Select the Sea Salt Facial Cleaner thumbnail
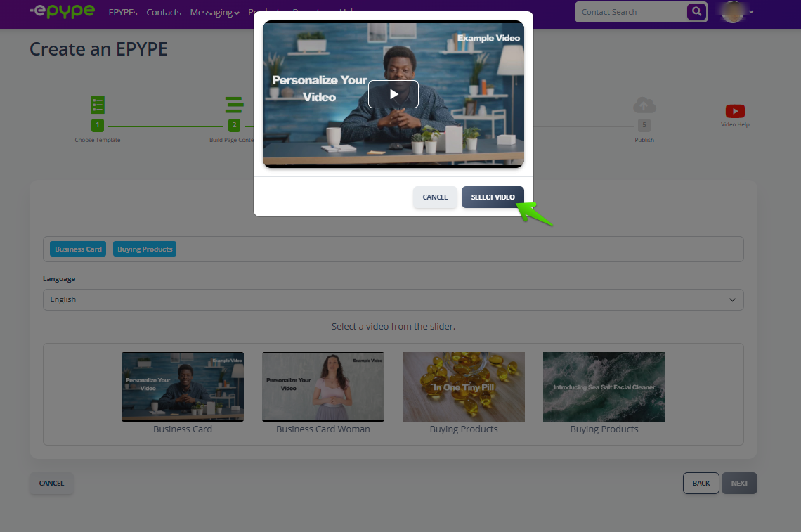Screen dimensions: 801x532 (x=604, y=387)
